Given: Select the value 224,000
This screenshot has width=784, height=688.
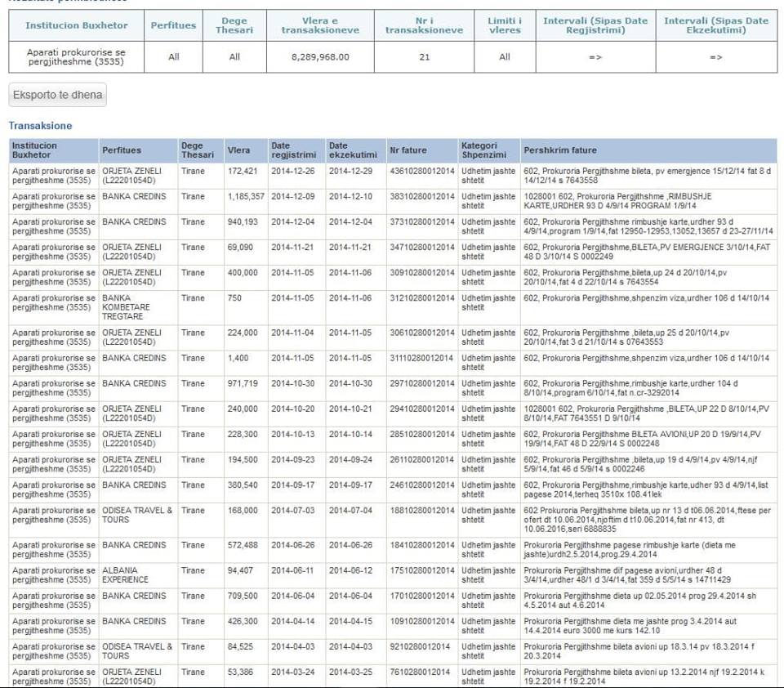Looking at the screenshot, I should pos(243,333).
